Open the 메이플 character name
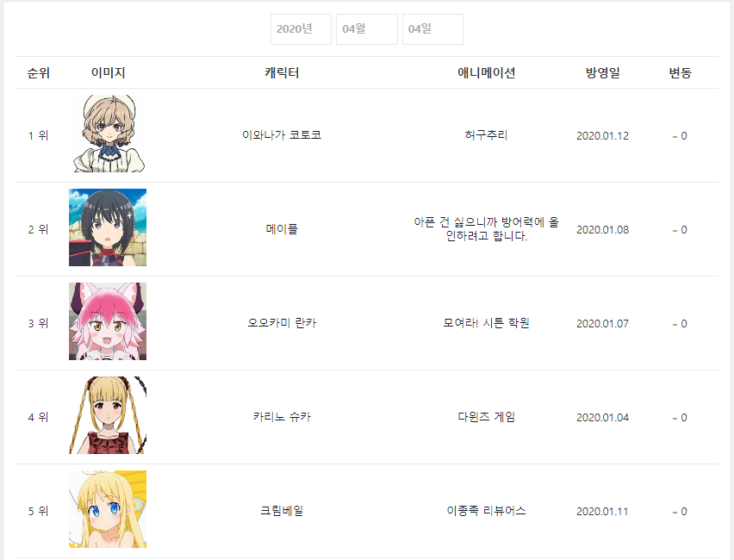The height and width of the screenshot is (560, 734). tap(282, 229)
